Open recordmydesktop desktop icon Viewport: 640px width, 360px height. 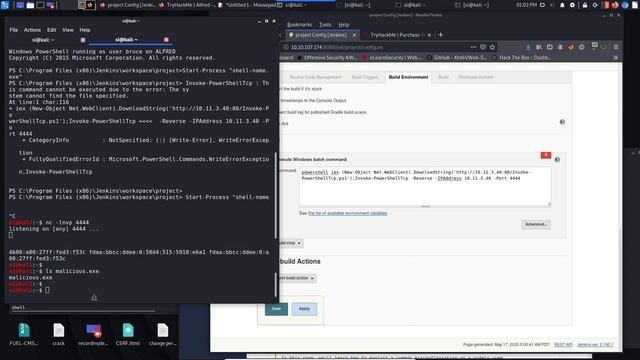point(93,334)
